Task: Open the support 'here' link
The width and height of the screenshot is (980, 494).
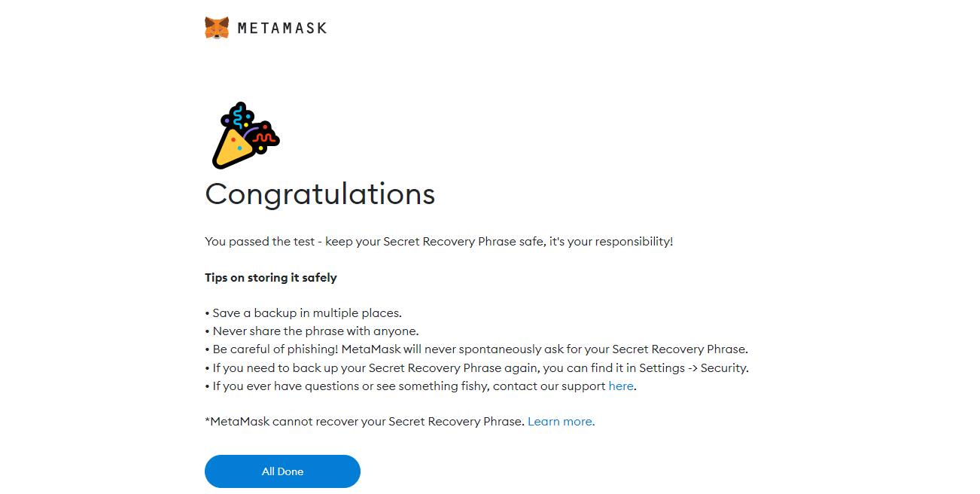Action: pos(621,386)
